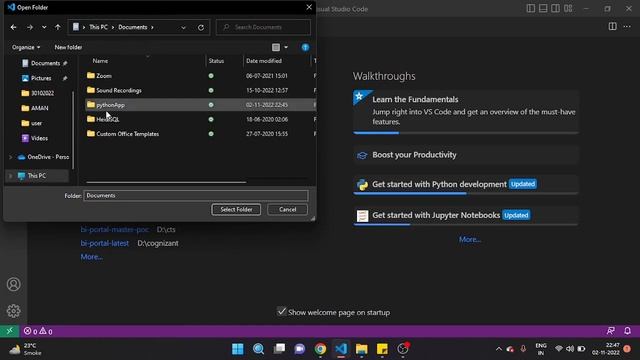Open recent folder bi-portal-master-poc

[115, 230]
